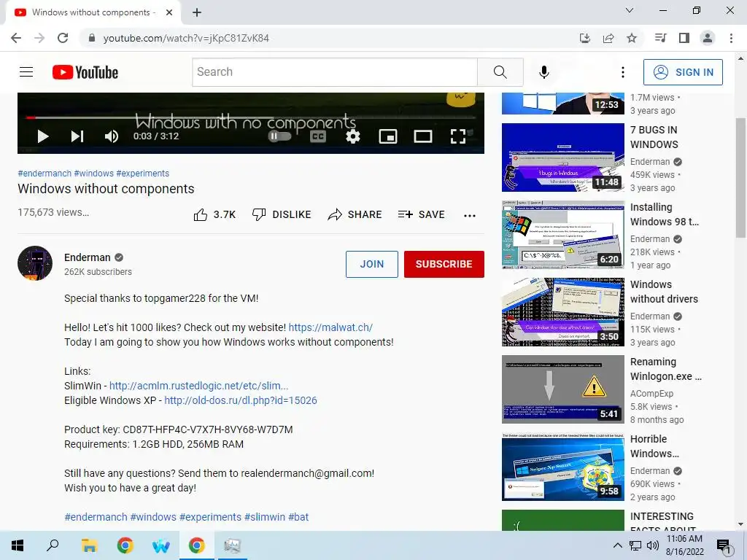Open a new tab
Image resolution: width=747 pixels, height=560 pixels.
coord(197,12)
